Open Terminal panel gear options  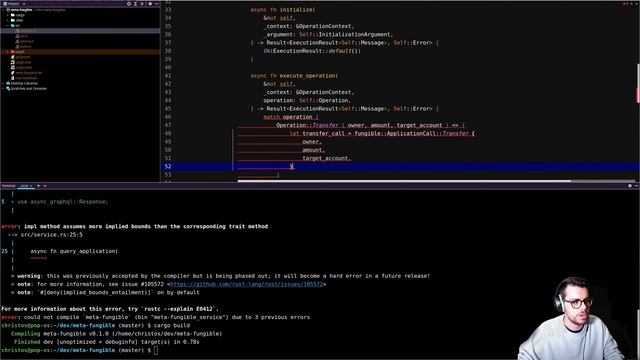(630, 186)
